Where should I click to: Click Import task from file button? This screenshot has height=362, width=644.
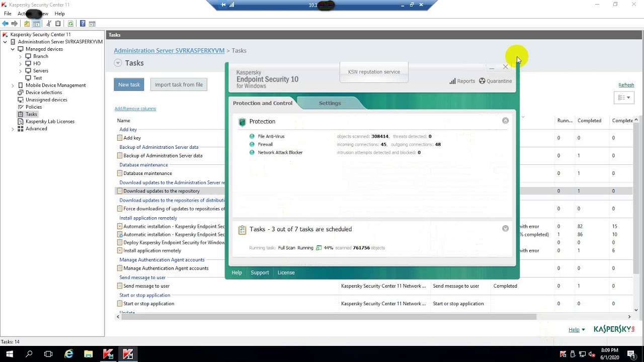(x=179, y=84)
